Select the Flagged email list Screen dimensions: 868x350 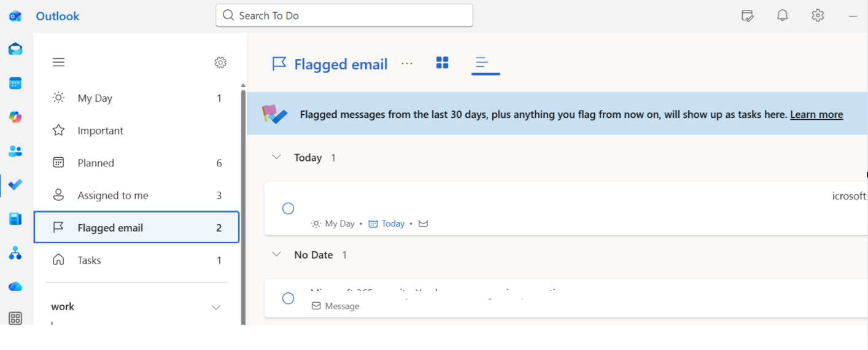136,228
